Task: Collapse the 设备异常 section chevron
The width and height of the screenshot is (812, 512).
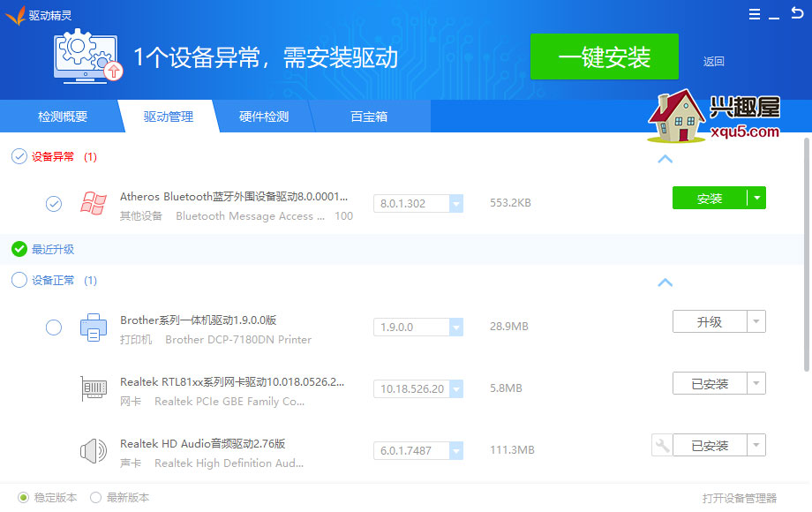Action: point(665,159)
